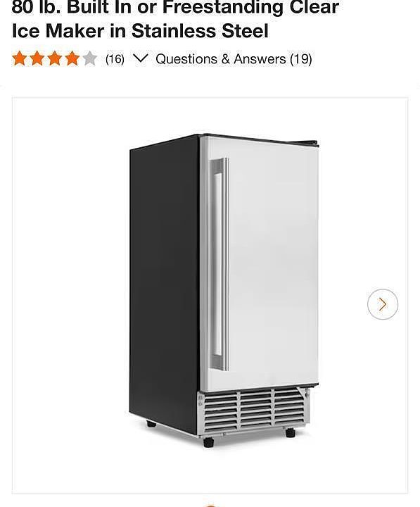Click the first orange rating star
This screenshot has height=507, width=420.
[20, 59]
